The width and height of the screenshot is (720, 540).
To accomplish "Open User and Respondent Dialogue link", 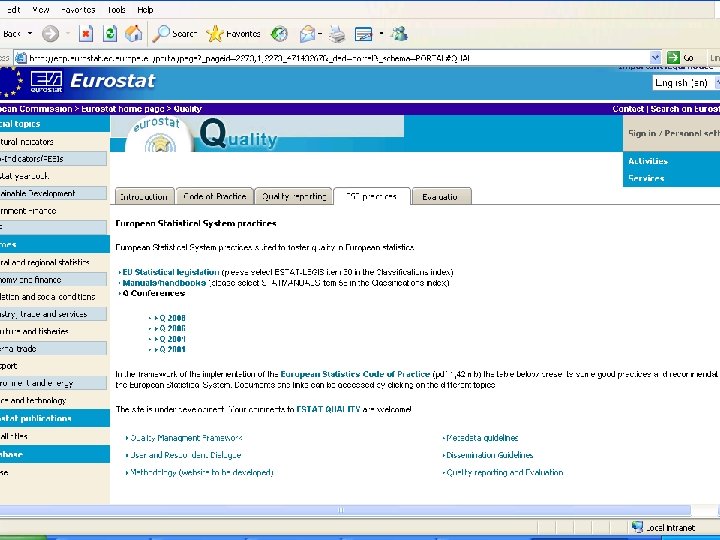I will [x=186, y=455].
